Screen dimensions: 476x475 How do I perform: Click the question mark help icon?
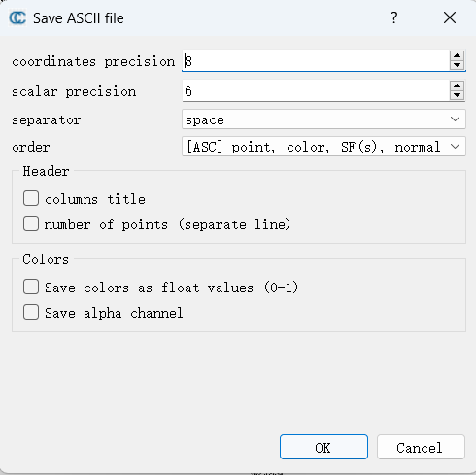click(393, 17)
